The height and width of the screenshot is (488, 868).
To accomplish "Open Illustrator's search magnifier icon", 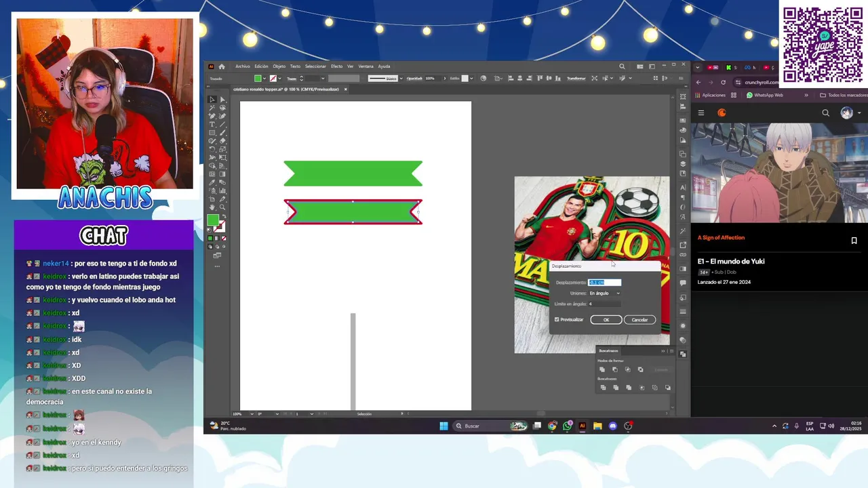I will tap(622, 66).
